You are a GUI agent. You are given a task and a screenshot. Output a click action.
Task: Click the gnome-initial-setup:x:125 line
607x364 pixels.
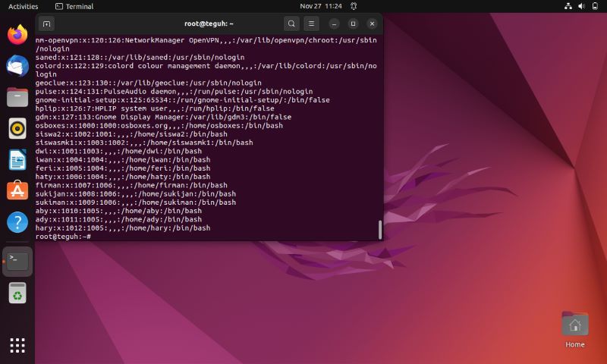(182, 100)
